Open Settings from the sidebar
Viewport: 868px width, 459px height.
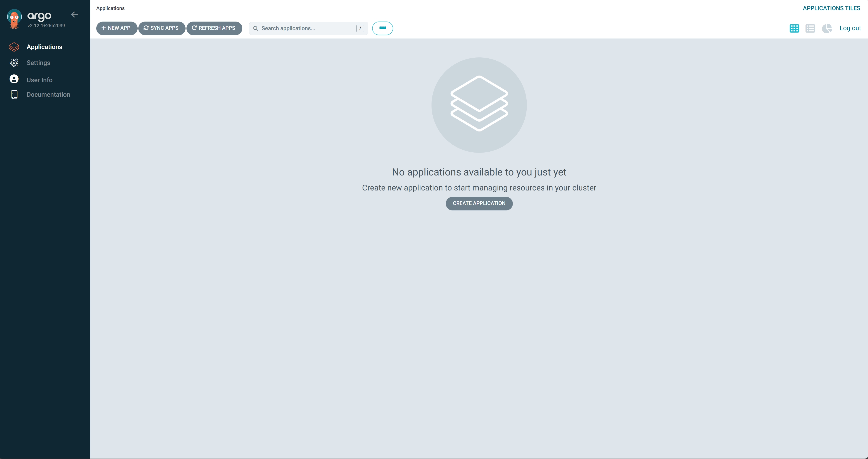[x=38, y=63]
